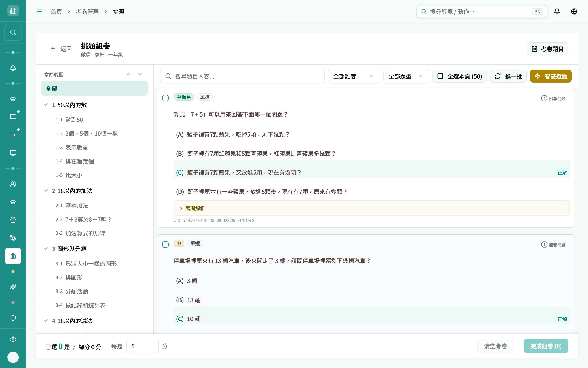Select section 2-3 加法算式的規律
Screen dimensions: 588x368
[80, 233]
